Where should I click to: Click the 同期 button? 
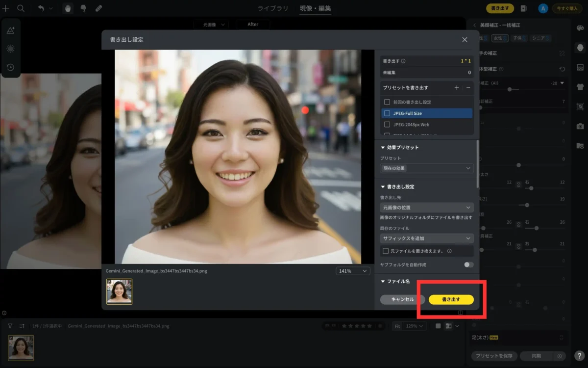tap(536, 356)
